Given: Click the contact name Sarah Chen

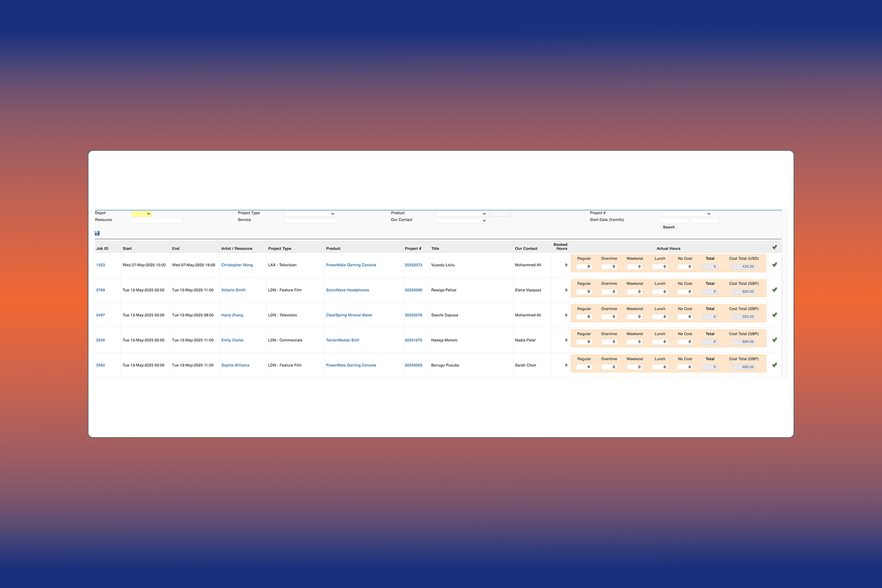Looking at the screenshot, I should pyautogui.click(x=525, y=365).
